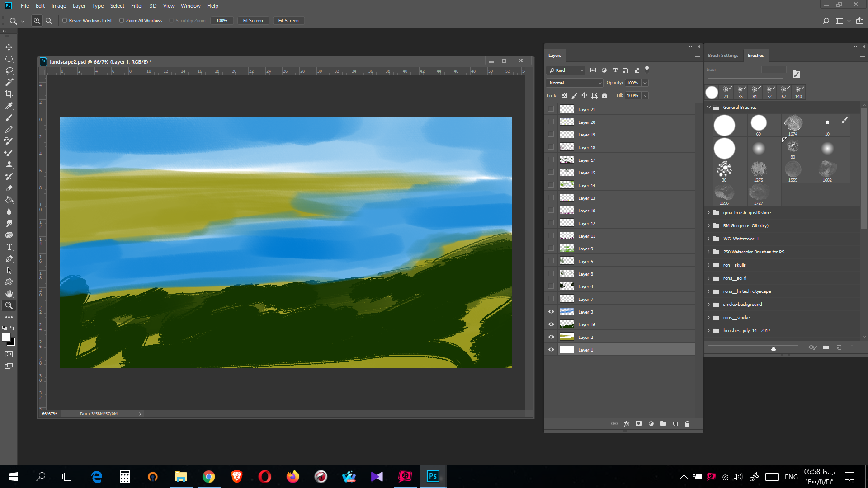Select the Zoom tool in toolbox
This screenshot has width=868, height=488.
[9, 306]
